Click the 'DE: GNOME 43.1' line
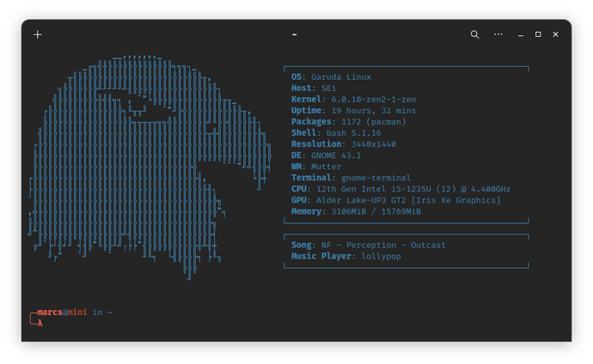The height and width of the screenshot is (364, 593). tap(326, 155)
